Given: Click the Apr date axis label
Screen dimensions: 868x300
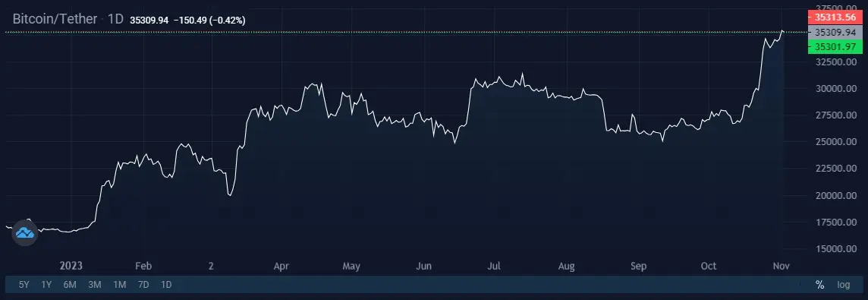Looking at the screenshot, I should click(281, 266).
